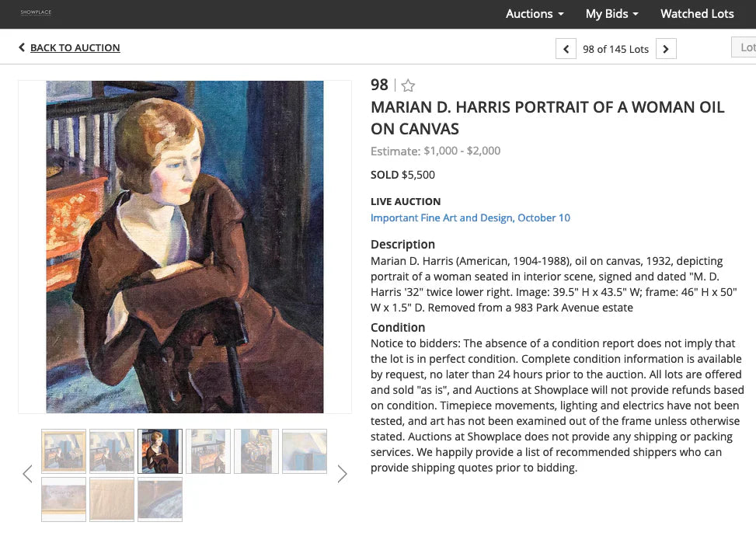The width and height of the screenshot is (756, 536).
Task: Advance to lot 99 using right arrow
Action: [666, 48]
